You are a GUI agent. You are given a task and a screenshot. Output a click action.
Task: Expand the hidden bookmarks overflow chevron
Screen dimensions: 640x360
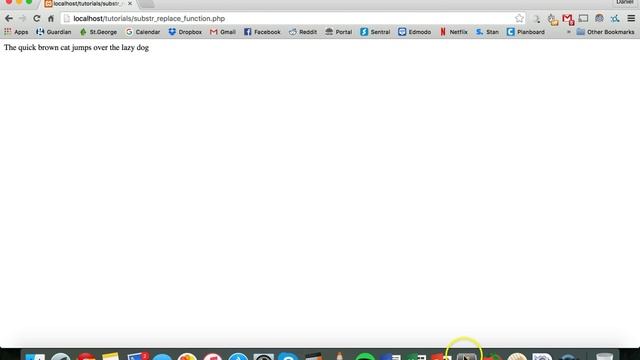coord(569,32)
